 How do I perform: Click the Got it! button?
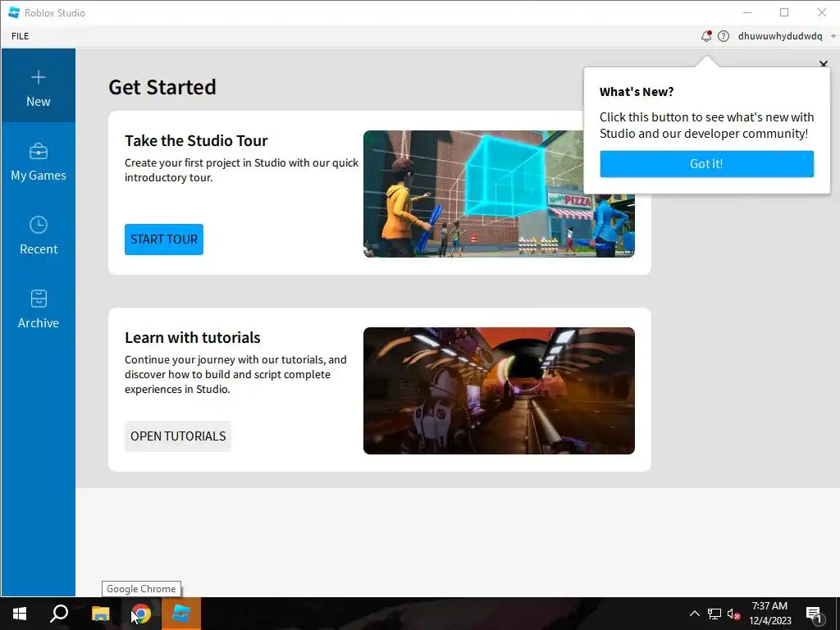[x=706, y=163]
